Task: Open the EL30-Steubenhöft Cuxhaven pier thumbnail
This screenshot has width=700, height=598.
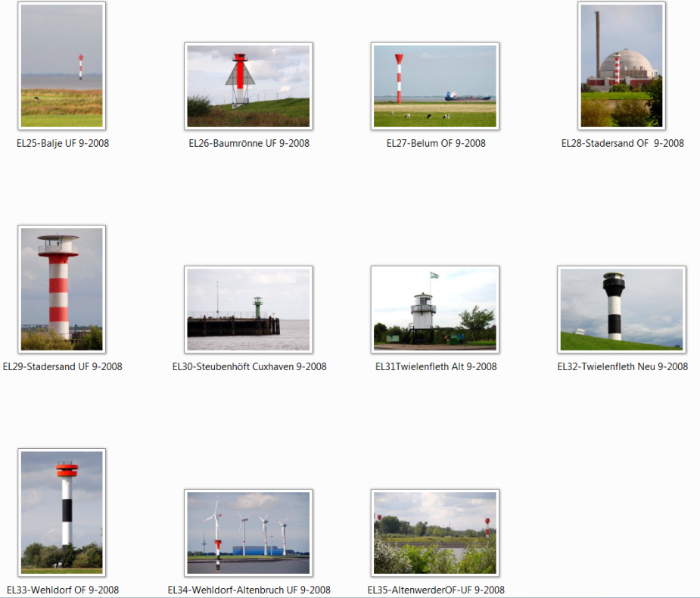Action: tap(248, 310)
